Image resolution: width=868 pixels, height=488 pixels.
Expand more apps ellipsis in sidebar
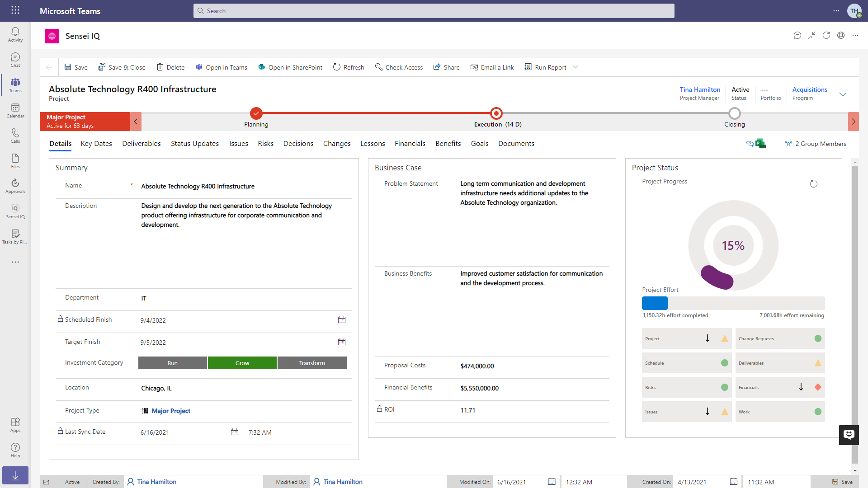15,262
